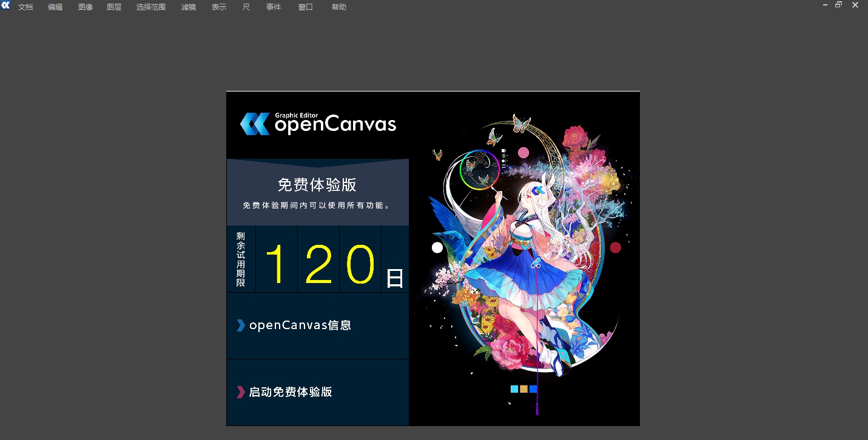Image resolution: width=868 pixels, height=440 pixels.
Task: Open the 编辑 menu
Action: point(55,7)
